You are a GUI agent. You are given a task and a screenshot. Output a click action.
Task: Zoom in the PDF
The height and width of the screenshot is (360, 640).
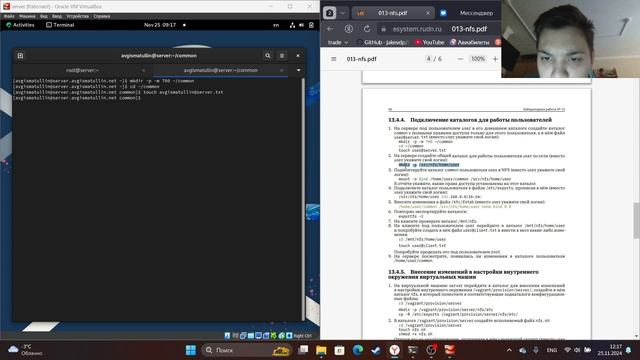click(x=495, y=59)
